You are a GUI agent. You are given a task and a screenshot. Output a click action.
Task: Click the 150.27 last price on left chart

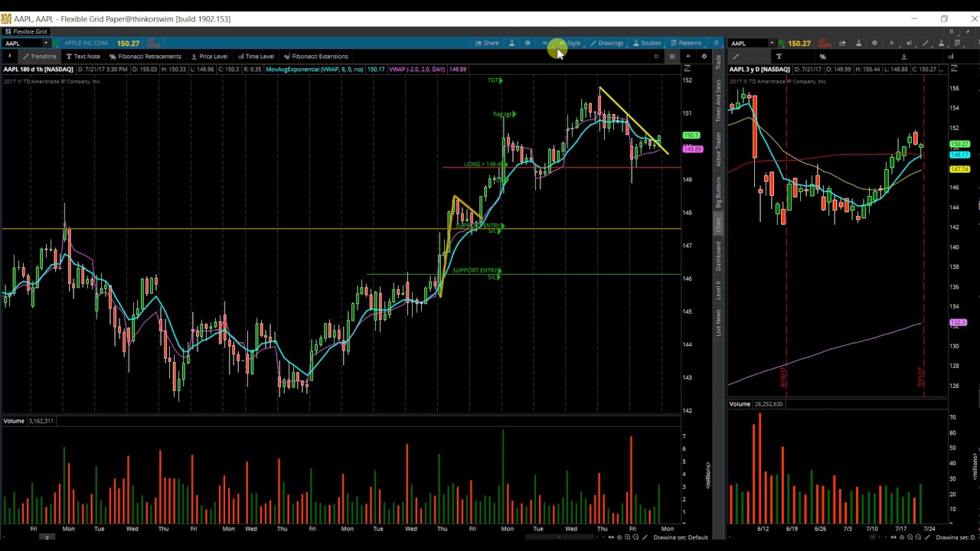(x=128, y=44)
